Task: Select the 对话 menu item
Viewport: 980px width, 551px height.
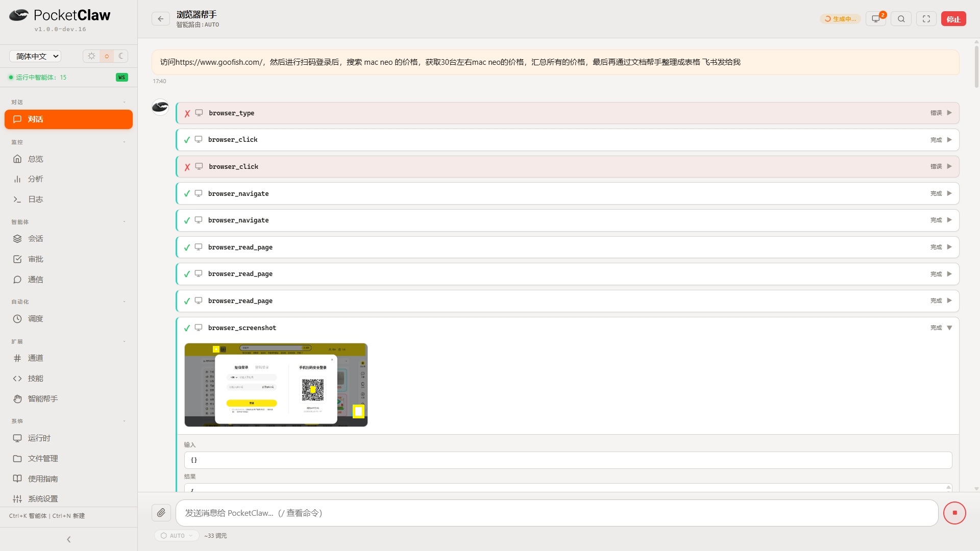Action: (x=68, y=119)
